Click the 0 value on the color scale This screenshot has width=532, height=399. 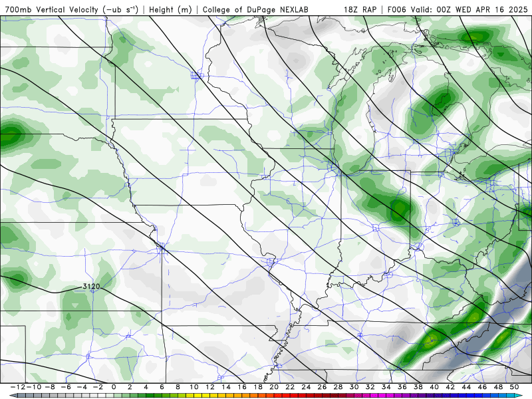114,387
